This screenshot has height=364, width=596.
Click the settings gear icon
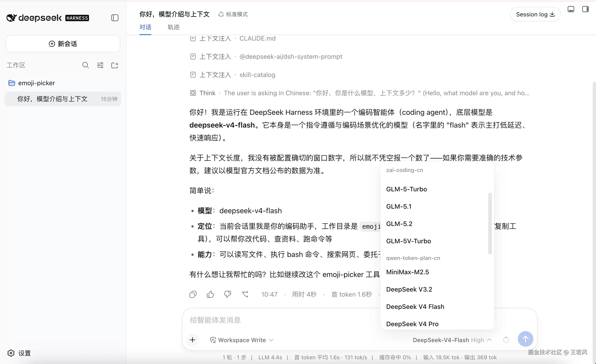(x=11, y=353)
